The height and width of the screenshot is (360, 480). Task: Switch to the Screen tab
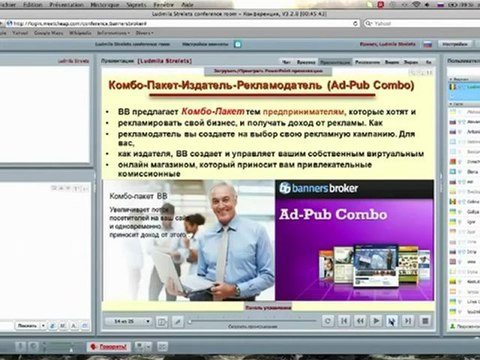click(x=411, y=62)
